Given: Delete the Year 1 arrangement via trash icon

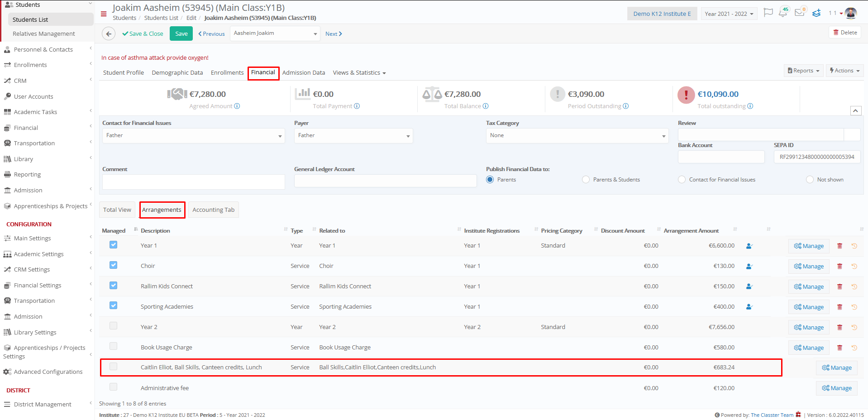Looking at the screenshot, I should pos(839,246).
